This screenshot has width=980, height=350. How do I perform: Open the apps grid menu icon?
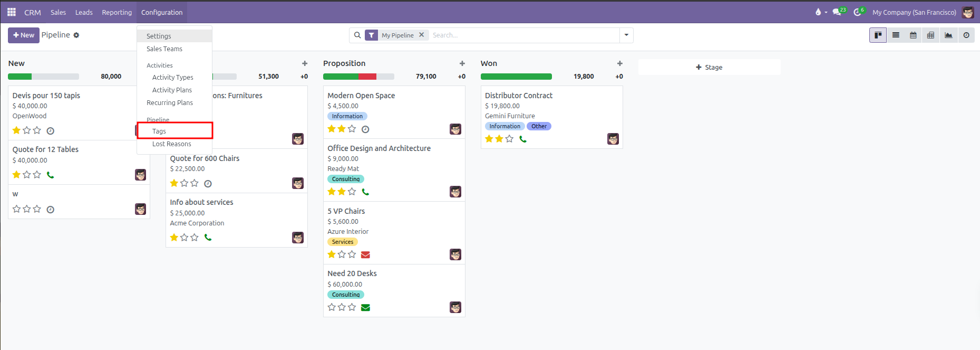[11, 12]
